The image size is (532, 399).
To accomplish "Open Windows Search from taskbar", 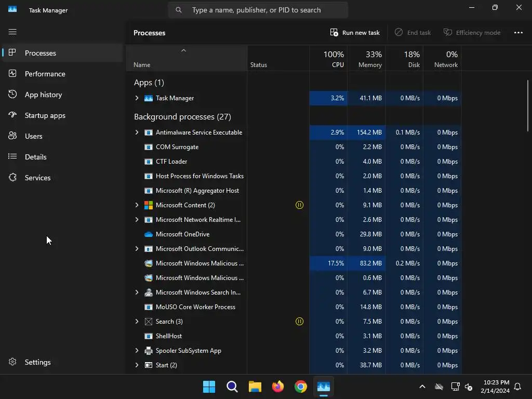I will (x=232, y=387).
